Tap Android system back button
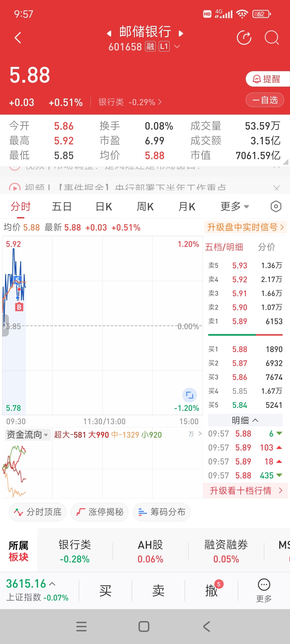This screenshot has height=644, width=290. coord(207,627)
